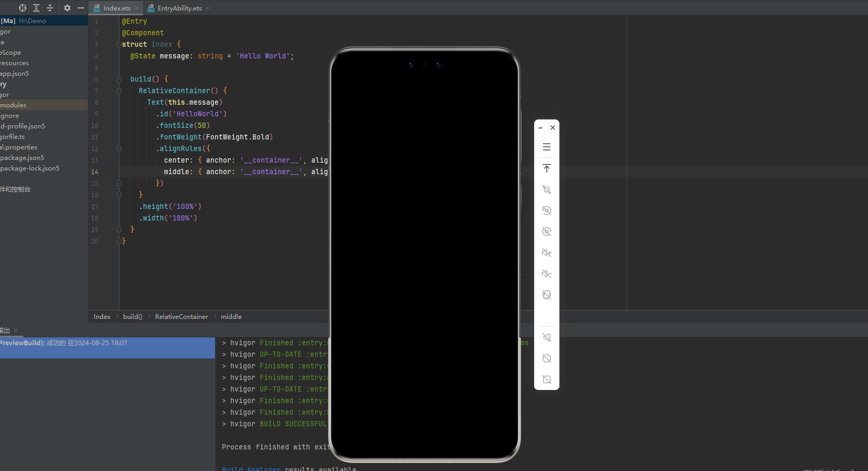Collapse the build() method fold marker

pos(119,79)
